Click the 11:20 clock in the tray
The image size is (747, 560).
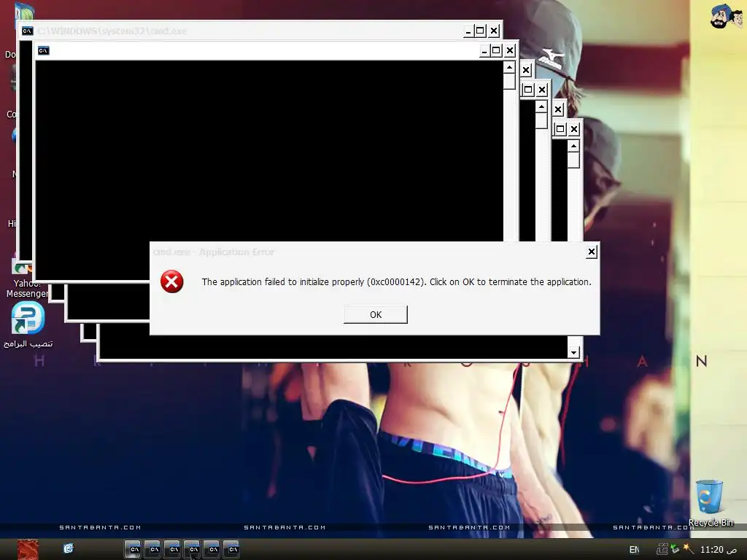coord(719,550)
